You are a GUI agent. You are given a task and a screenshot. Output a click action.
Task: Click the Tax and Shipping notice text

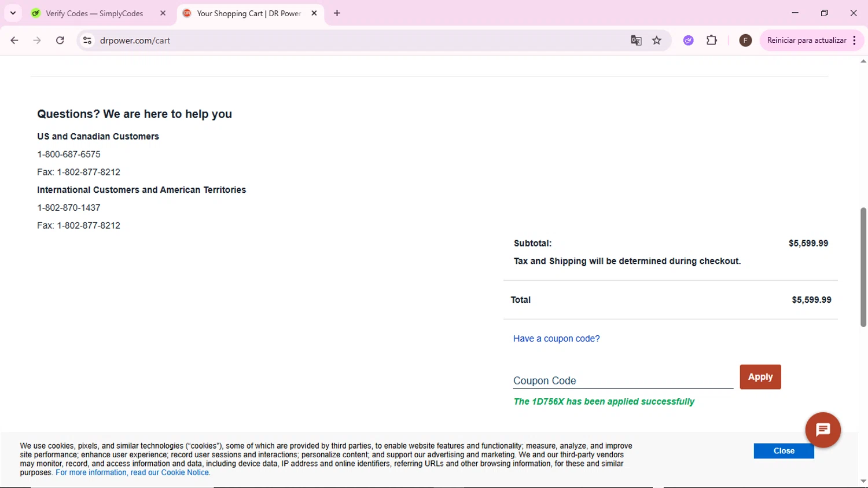[627, 261]
